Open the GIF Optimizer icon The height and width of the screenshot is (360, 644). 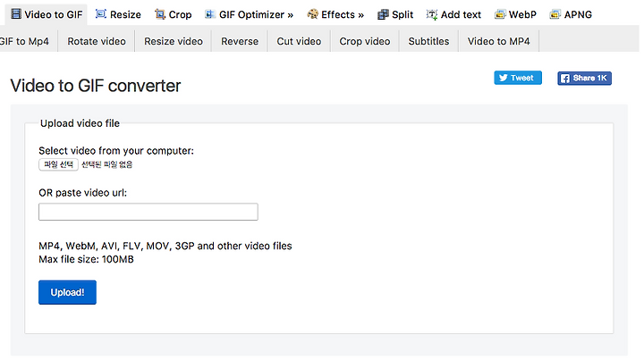(210, 14)
